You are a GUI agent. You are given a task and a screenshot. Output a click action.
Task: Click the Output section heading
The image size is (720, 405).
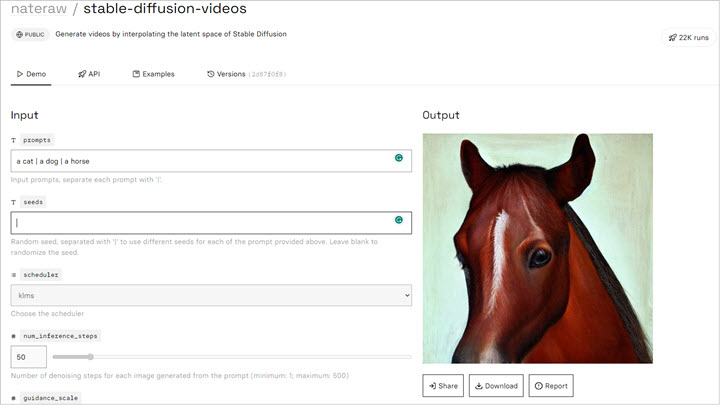tap(441, 115)
